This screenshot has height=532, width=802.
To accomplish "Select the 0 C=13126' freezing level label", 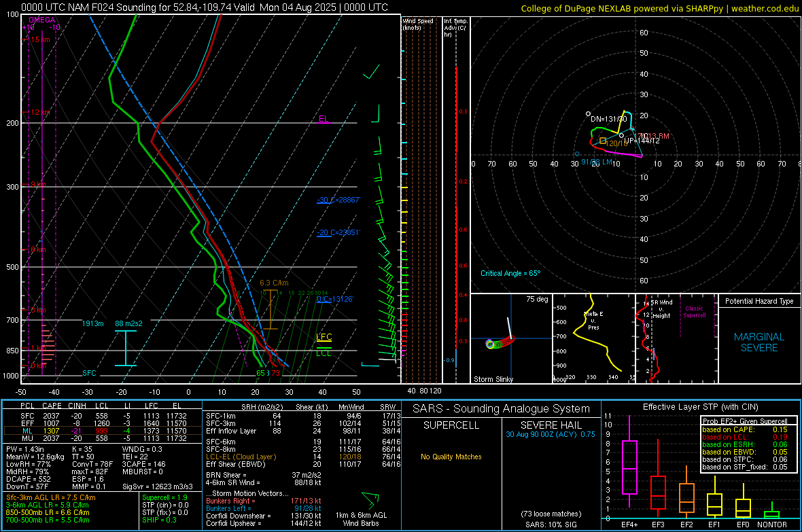I will pyautogui.click(x=335, y=299).
